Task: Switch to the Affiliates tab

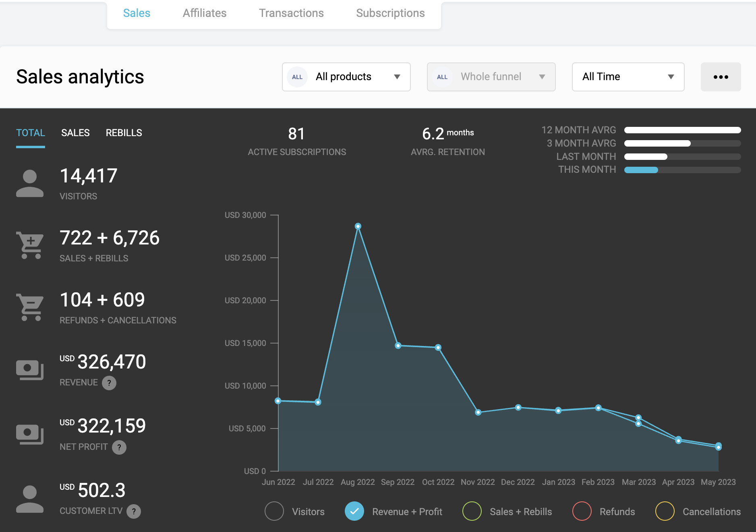Action: point(205,13)
